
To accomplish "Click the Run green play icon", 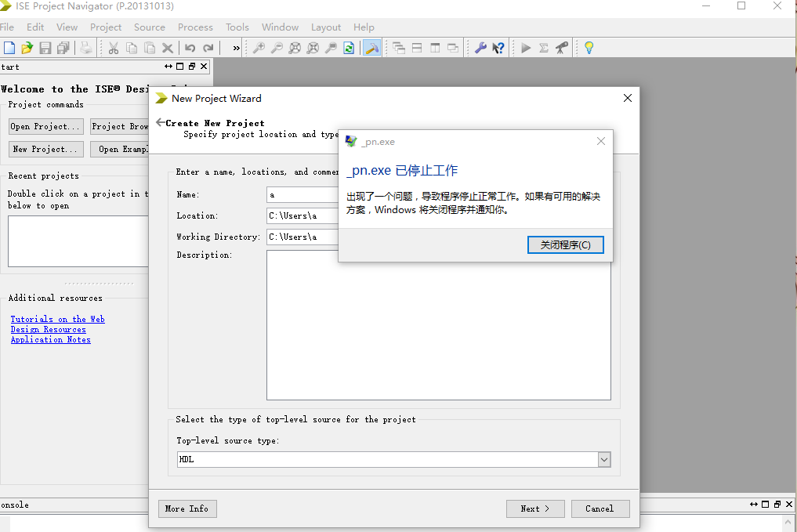I will click(x=526, y=48).
